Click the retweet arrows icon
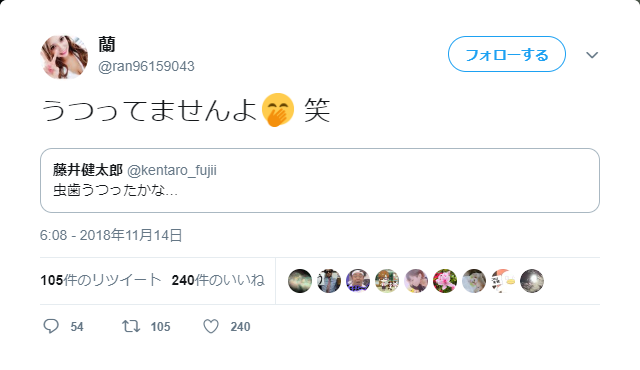Image resolution: width=640 pixels, height=370 pixels. (131, 326)
